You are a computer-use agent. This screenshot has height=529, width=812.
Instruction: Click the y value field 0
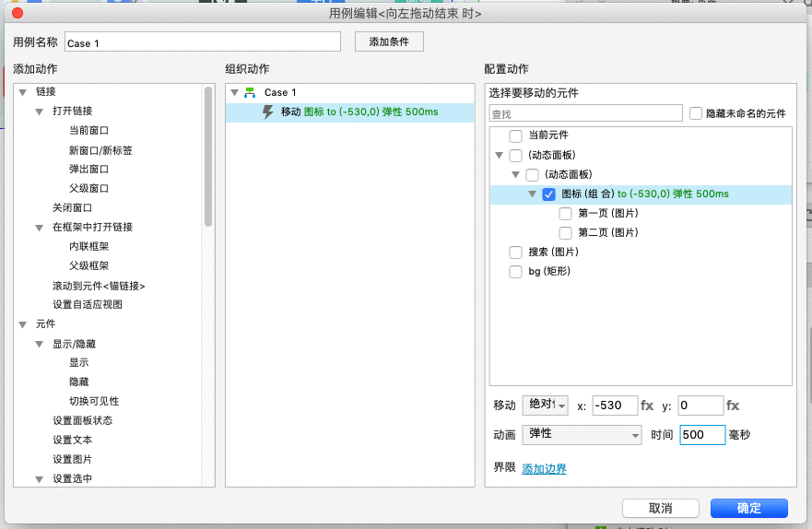[700, 406]
